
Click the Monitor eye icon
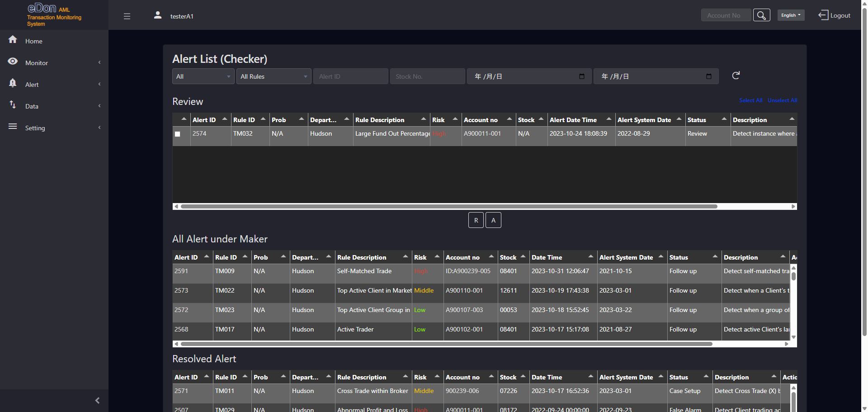click(x=13, y=61)
